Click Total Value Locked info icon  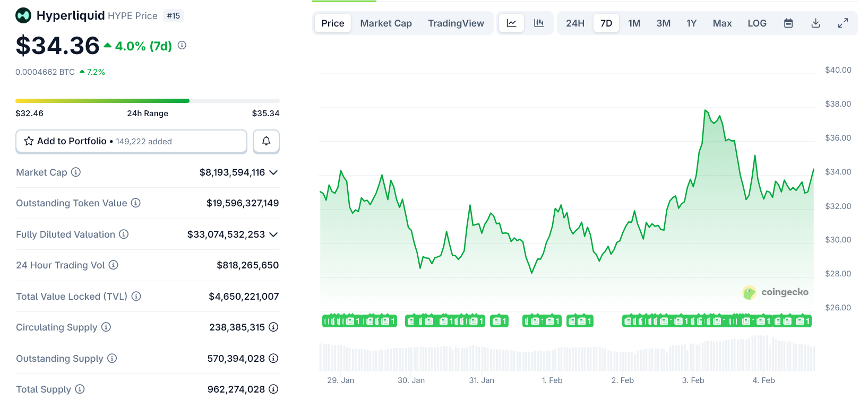[136, 296]
